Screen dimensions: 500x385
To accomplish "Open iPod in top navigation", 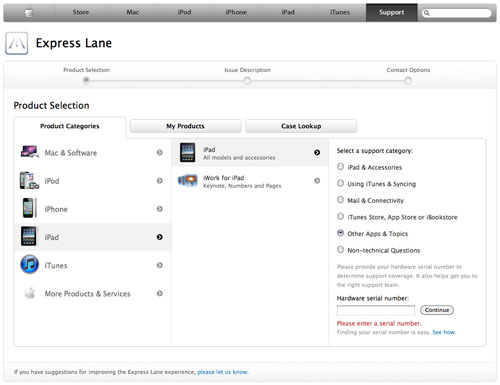I will [x=184, y=12].
